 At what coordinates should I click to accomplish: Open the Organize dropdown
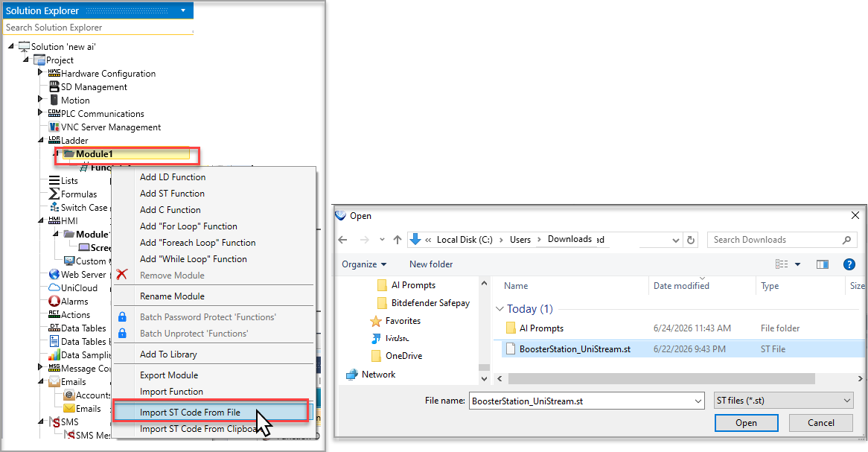pos(364,264)
